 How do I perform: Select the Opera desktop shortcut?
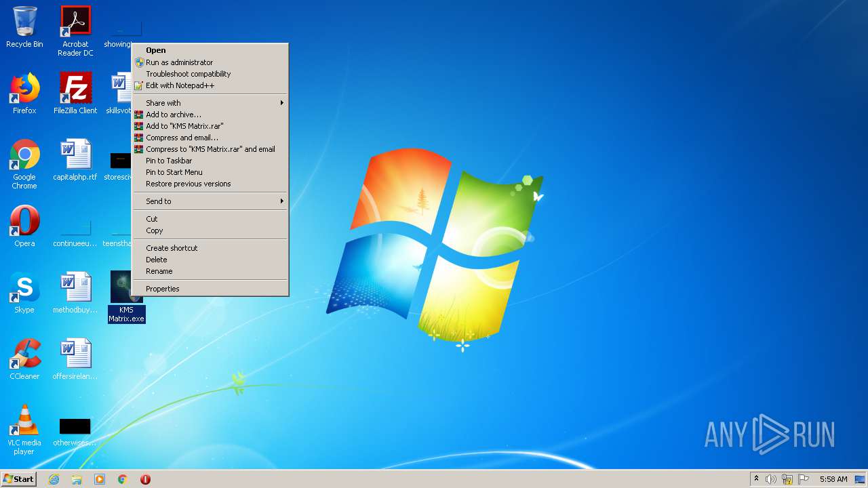pos(24,226)
